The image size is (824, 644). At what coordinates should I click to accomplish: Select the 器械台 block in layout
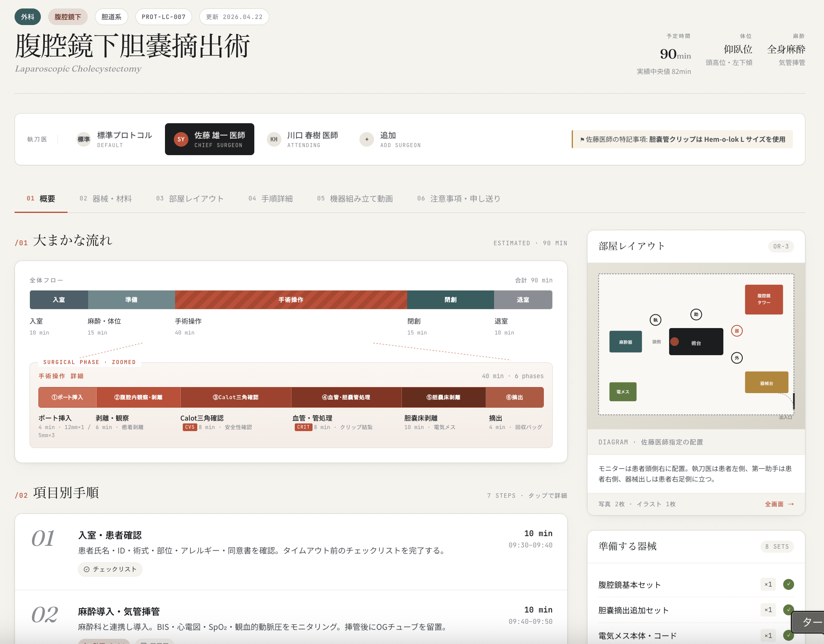tap(766, 382)
